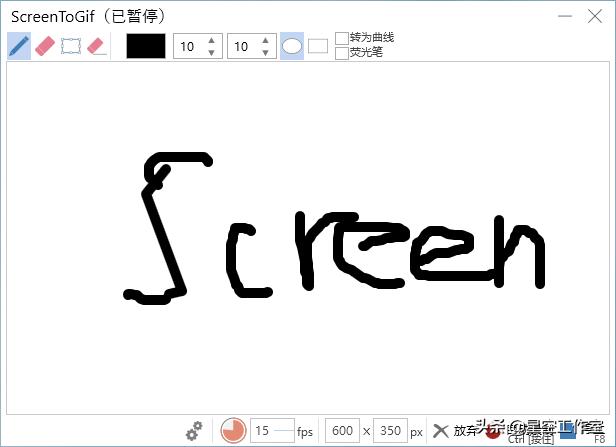This screenshot has width=616, height=447.
Task: Click the width field showing 600
Action: [342, 431]
